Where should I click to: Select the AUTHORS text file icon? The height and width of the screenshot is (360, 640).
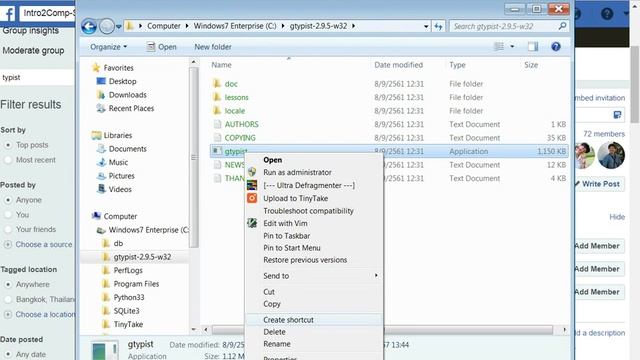[x=218, y=124]
